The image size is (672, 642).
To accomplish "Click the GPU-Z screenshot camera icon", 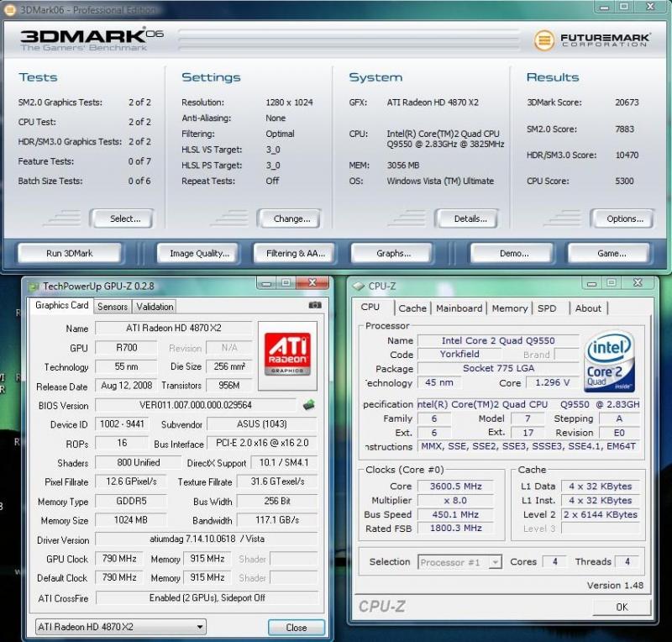I will coord(315,305).
